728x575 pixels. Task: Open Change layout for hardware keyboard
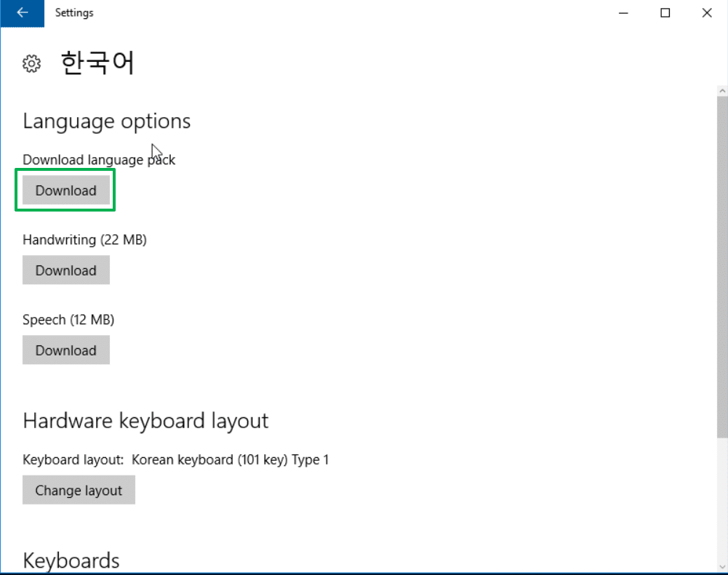(79, 490)
